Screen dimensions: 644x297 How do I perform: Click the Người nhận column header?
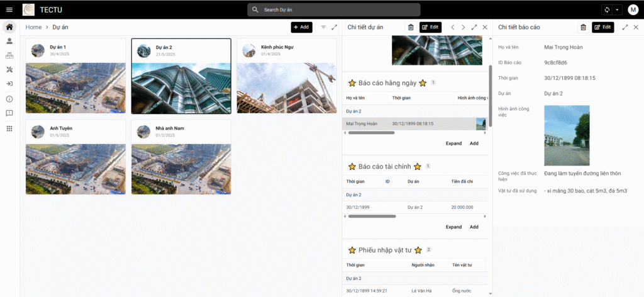(x=423, y=265)
